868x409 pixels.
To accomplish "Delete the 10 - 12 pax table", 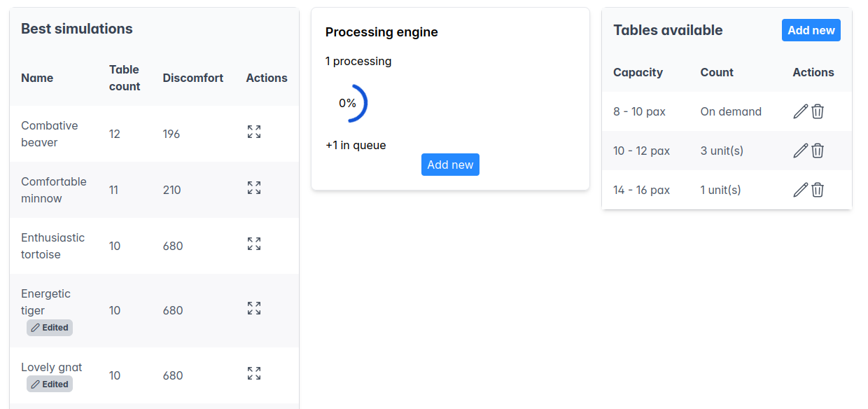I will coord(818,151).
